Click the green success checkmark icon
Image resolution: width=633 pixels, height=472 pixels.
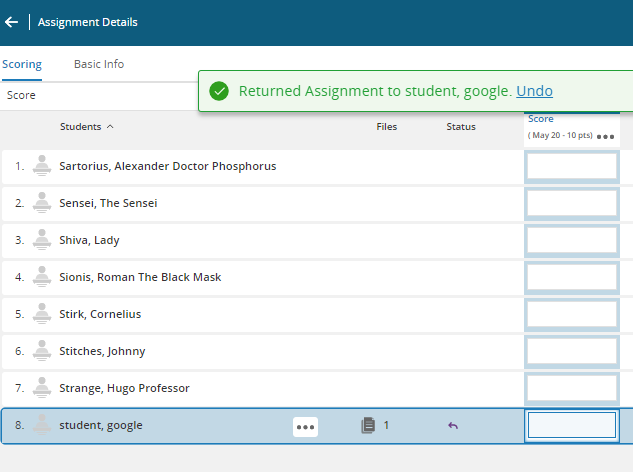(x=219, y=92)
